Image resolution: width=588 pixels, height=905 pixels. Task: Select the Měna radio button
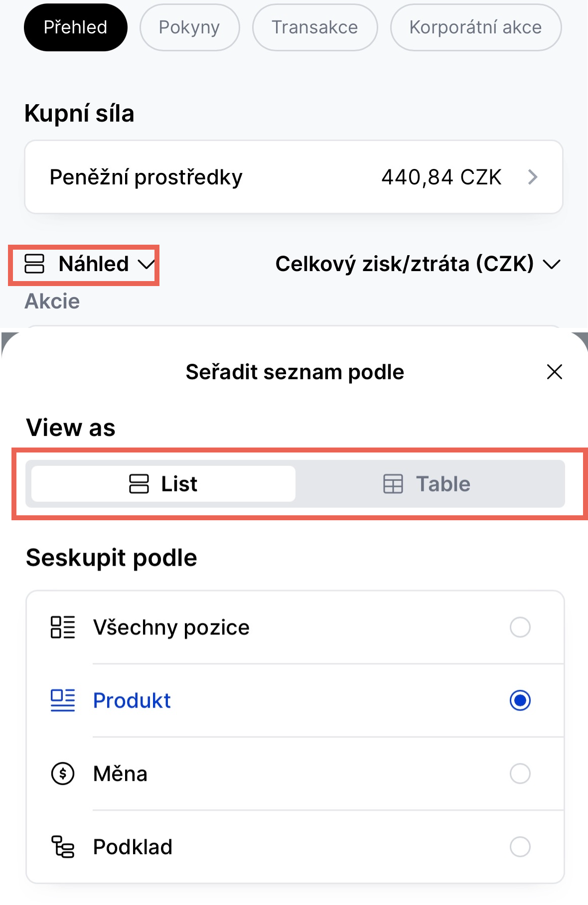pos(520,773)
